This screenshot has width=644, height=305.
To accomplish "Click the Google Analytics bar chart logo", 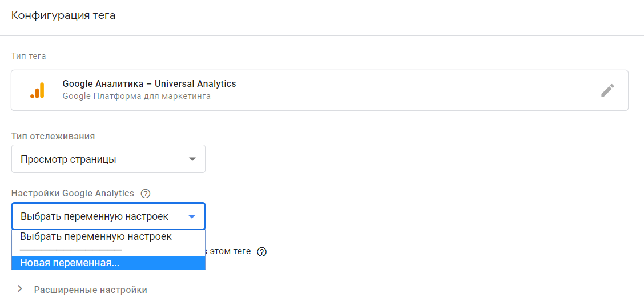I will 37,90.
